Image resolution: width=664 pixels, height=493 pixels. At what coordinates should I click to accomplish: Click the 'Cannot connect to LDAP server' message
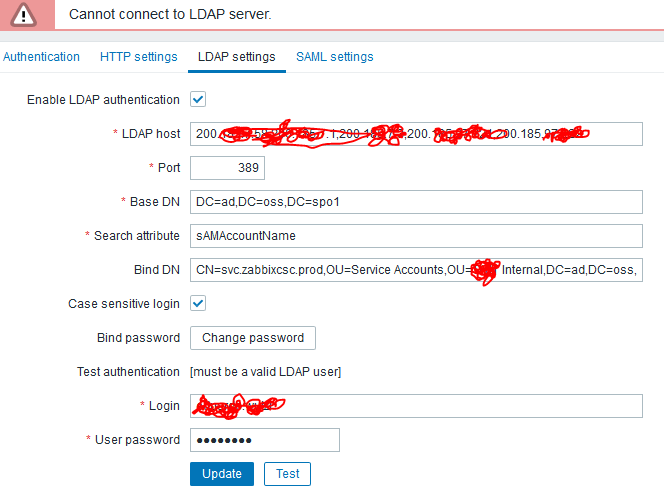click(x=169, y=15)
